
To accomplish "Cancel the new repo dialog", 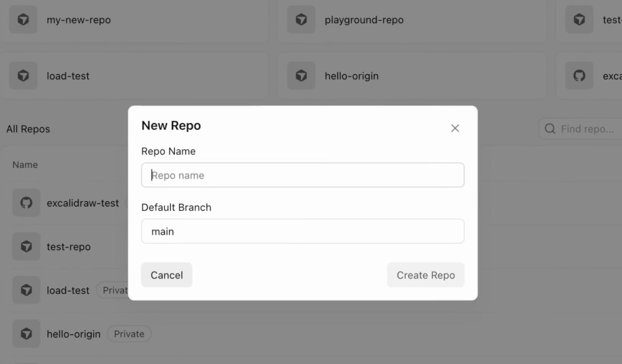I will click(x=167, y=275).
